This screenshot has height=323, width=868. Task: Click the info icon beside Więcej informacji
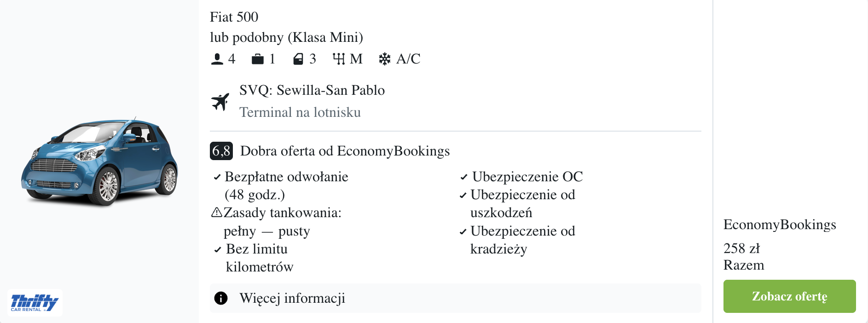coord(221,298)
